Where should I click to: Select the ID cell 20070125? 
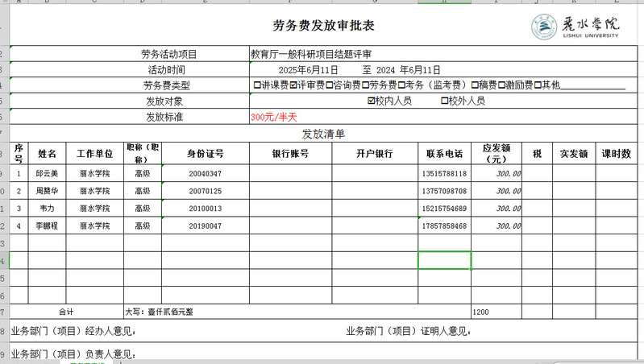pos(206,191)
